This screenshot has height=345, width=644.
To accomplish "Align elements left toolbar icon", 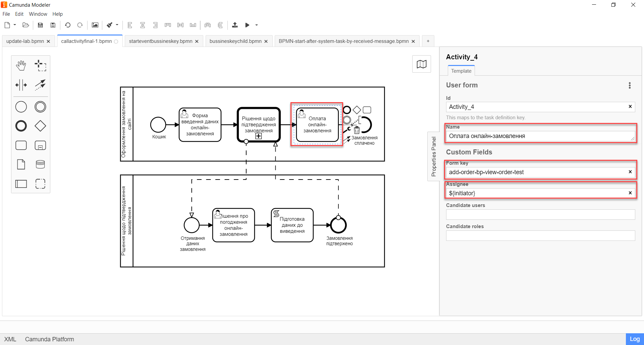I will point(130,25).
